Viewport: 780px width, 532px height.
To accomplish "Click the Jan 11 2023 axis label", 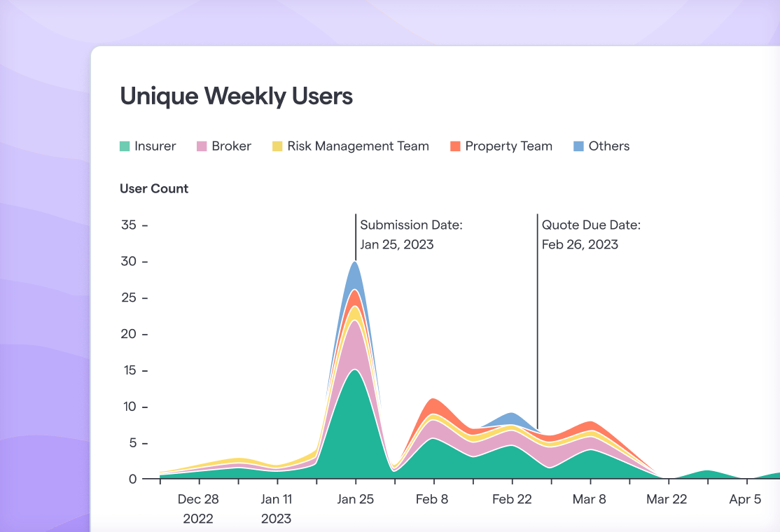I will (x=277, y=509).
